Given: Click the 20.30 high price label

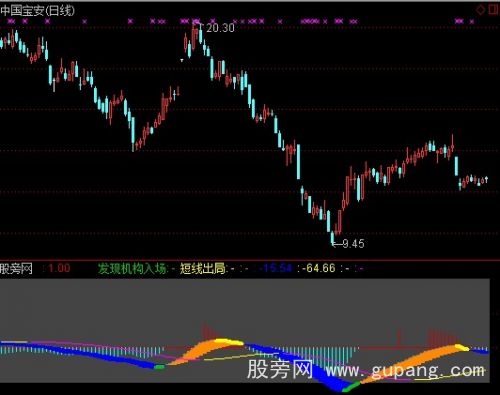Looking at the screenshot, I should 220,28.
